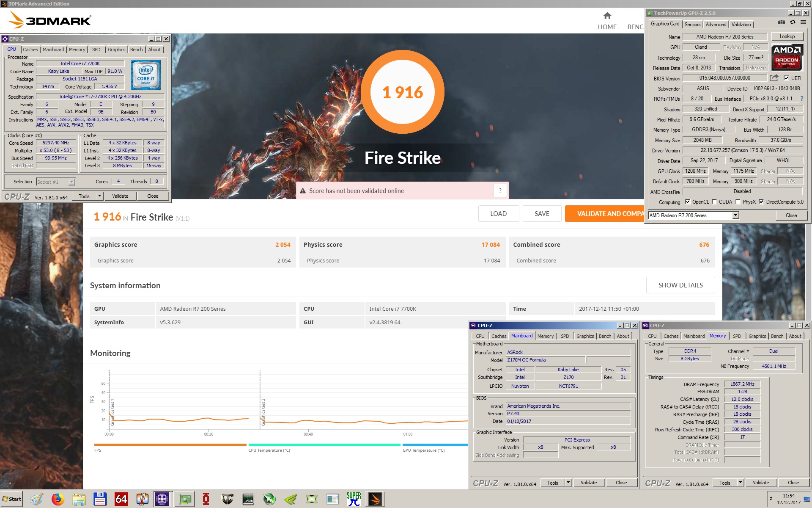Click the AMD Radeon Graphics logo in GPU-Z
812x508 pixels.
[x=787, y=57]
